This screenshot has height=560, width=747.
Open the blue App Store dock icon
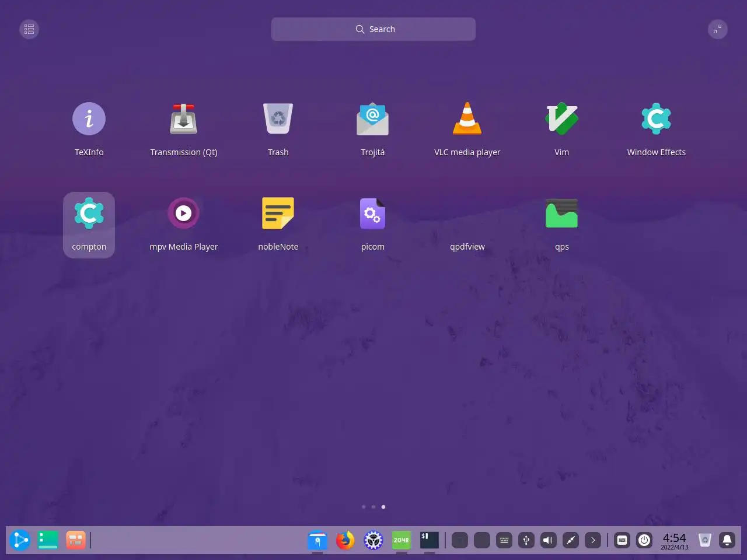(x=317, y=540)
